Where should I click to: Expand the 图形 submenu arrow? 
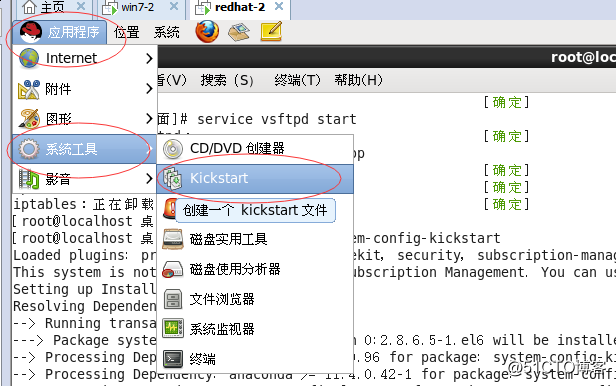point(149,118)
